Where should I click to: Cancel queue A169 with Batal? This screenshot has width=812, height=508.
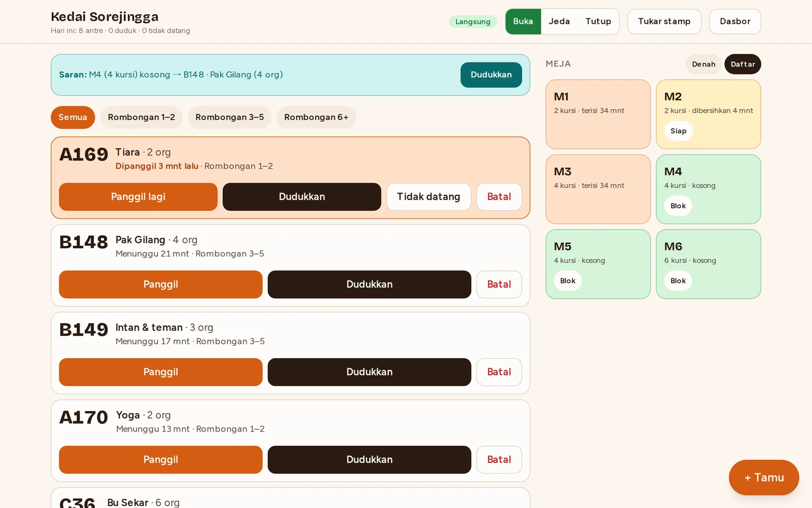point(499,197)
